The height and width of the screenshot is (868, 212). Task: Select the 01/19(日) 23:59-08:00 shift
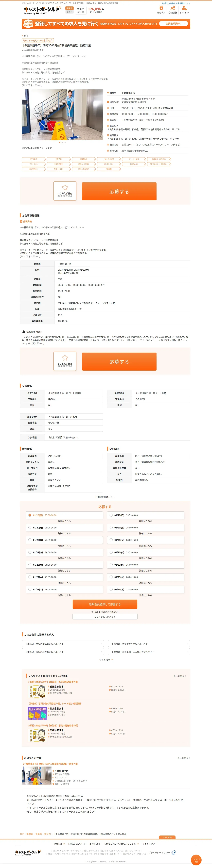[x=146, y=515]
